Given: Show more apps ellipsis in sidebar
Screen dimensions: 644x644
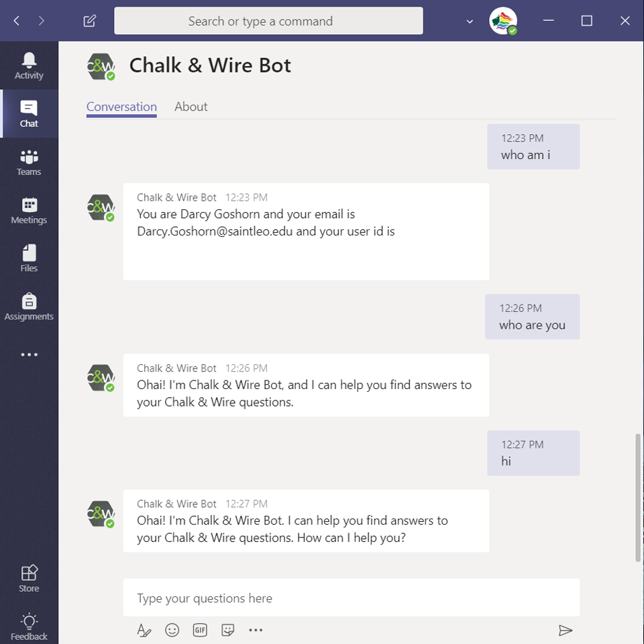Looking at the screenshot, I should pos(29,354).
